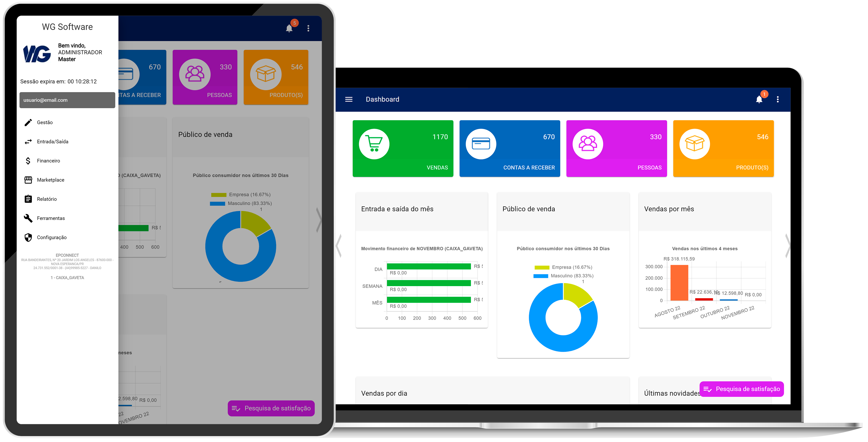Screen dimensions: 868x442
Task: Click Pesquisa de satisfação button on tablet
Action: (271, 408)
